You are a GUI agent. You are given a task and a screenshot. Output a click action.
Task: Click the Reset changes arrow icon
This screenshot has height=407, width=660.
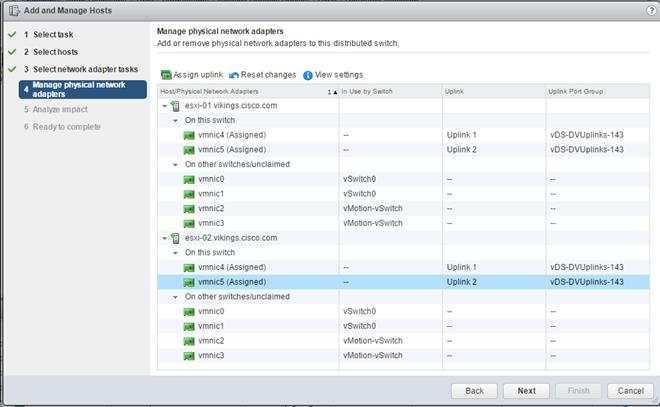coord(234,75)
